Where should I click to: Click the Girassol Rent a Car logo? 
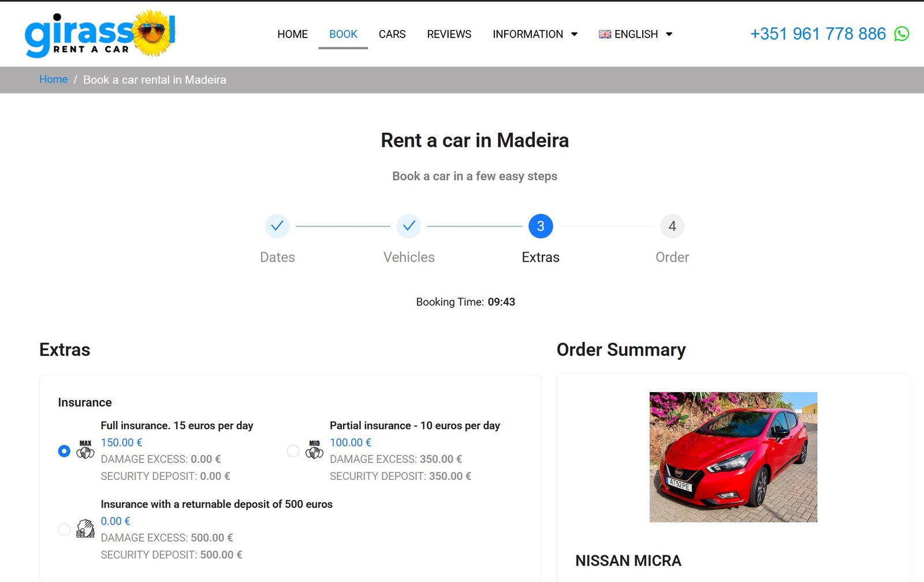coord(100,34)
